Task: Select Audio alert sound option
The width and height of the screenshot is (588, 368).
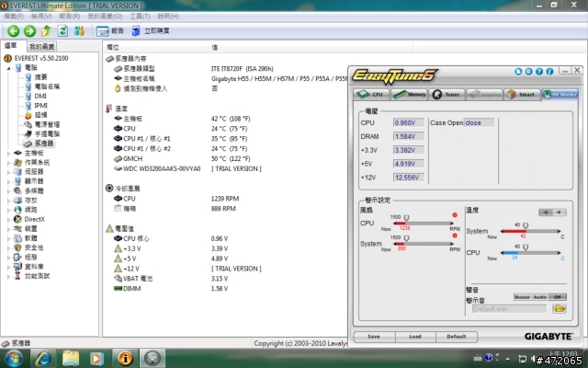Action: click(540, 297)
